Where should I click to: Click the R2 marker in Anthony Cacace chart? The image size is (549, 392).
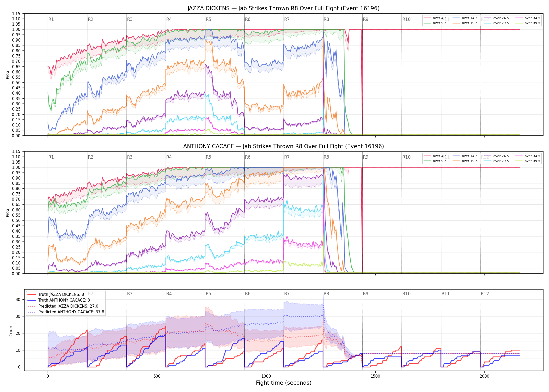(x=90, y=157)
